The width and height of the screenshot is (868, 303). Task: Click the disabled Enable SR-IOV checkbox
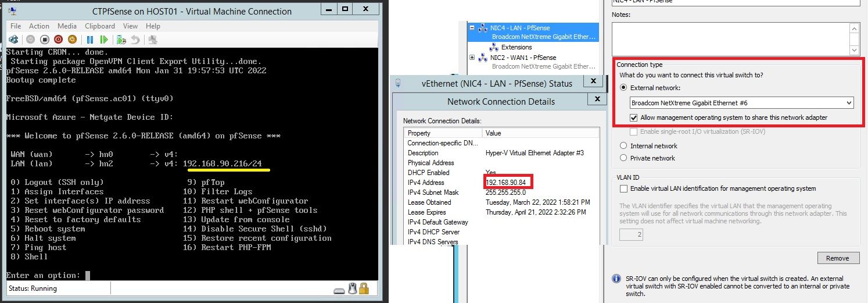coord(634,132)
